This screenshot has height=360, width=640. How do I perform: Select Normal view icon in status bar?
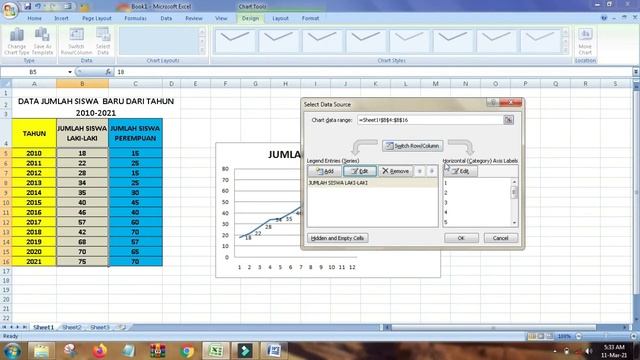[532, 336]
